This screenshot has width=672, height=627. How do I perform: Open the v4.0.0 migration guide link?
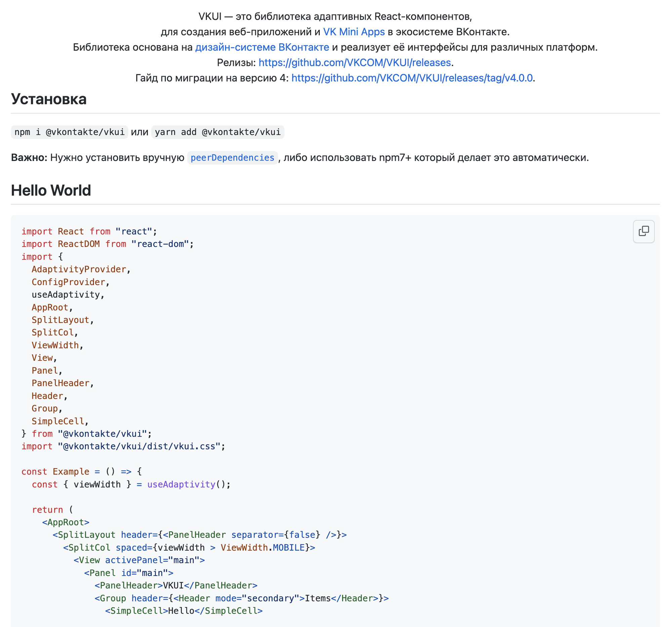point(412,78)
